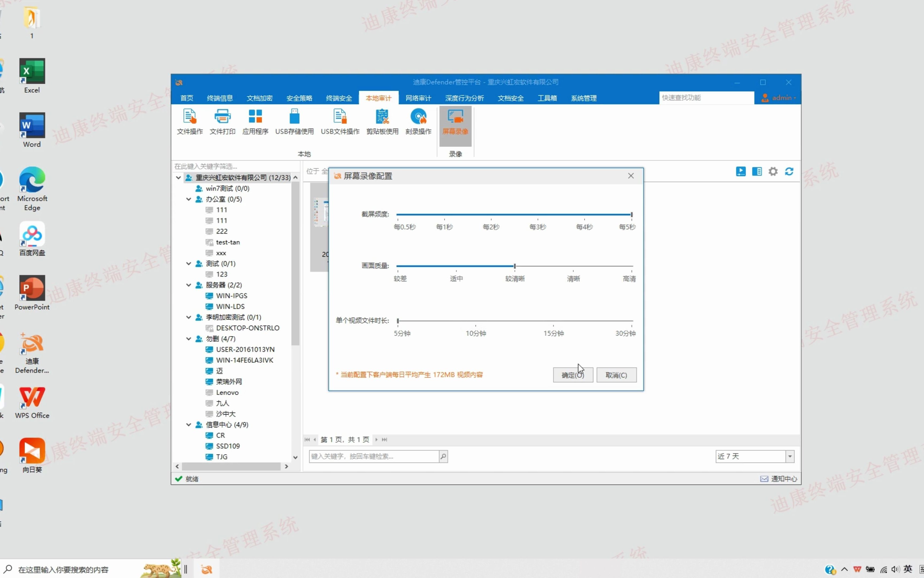
Task: Close 屏幕录像配置 dialog
Action: coord(631,176)
